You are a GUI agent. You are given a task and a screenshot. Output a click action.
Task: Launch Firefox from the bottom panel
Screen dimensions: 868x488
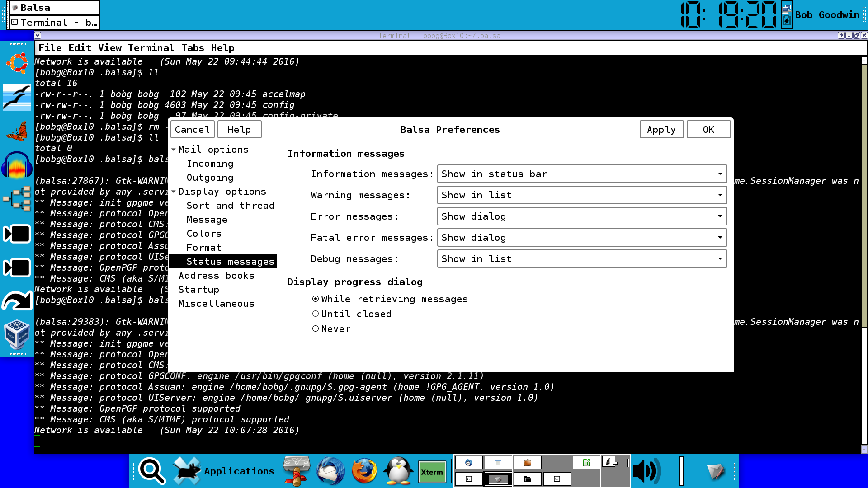tap(364, 471)
